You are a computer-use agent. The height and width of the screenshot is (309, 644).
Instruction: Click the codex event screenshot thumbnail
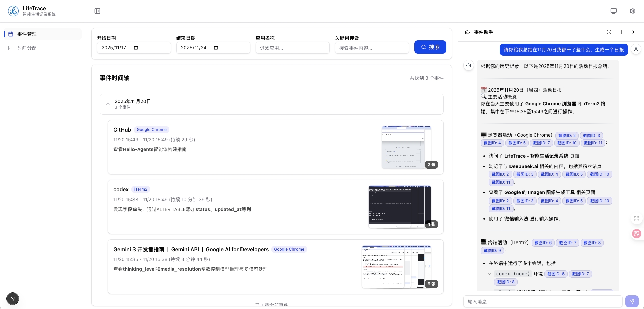tap(399, 207)
